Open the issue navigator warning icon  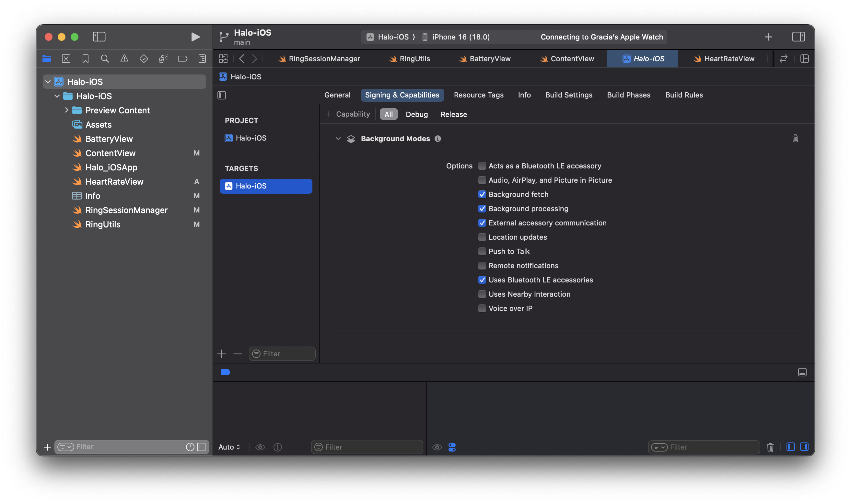(x=124, y=59)
